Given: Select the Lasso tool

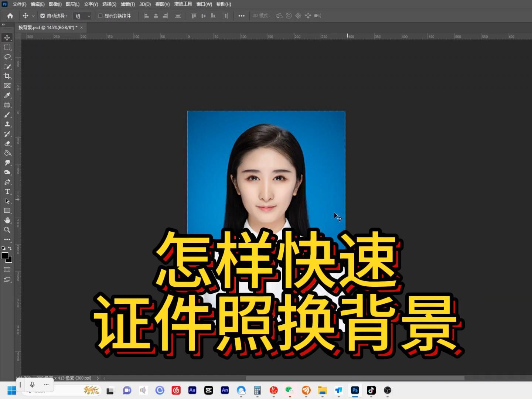Looking at the screenshot, I should coord(7,57).
